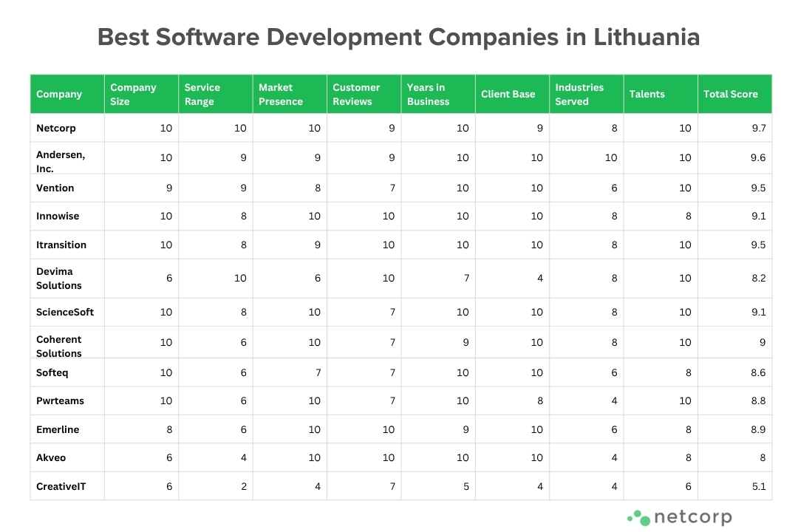Image resolution: width=798 pixels, height=532 pixels.
Task: Click Itransition's Market Presence value 9
Action: pyautogui.click(x=318, y=245)
